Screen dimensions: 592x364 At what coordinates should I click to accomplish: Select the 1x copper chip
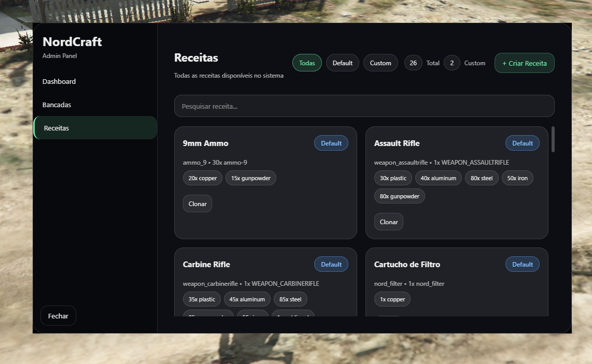pos(392,299)
